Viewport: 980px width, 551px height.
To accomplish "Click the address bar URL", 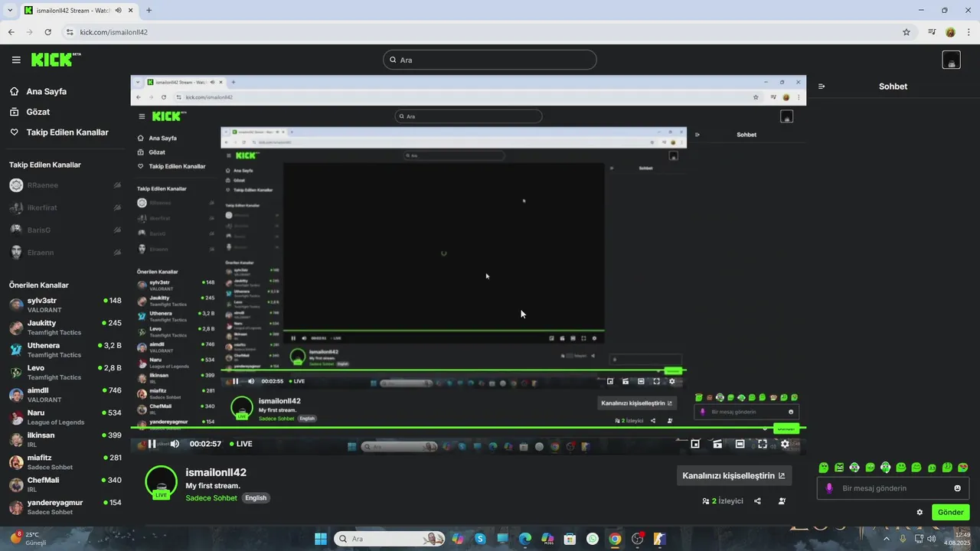I will pos(113,32).
